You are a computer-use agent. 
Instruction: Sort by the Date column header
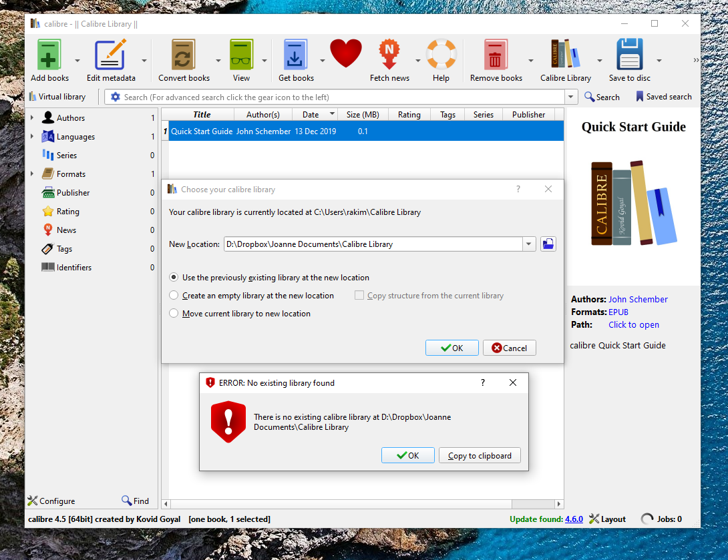(x=315, y=115)
